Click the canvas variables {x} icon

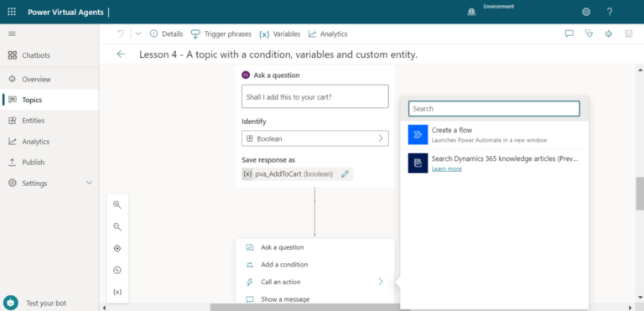click(117, 292)
